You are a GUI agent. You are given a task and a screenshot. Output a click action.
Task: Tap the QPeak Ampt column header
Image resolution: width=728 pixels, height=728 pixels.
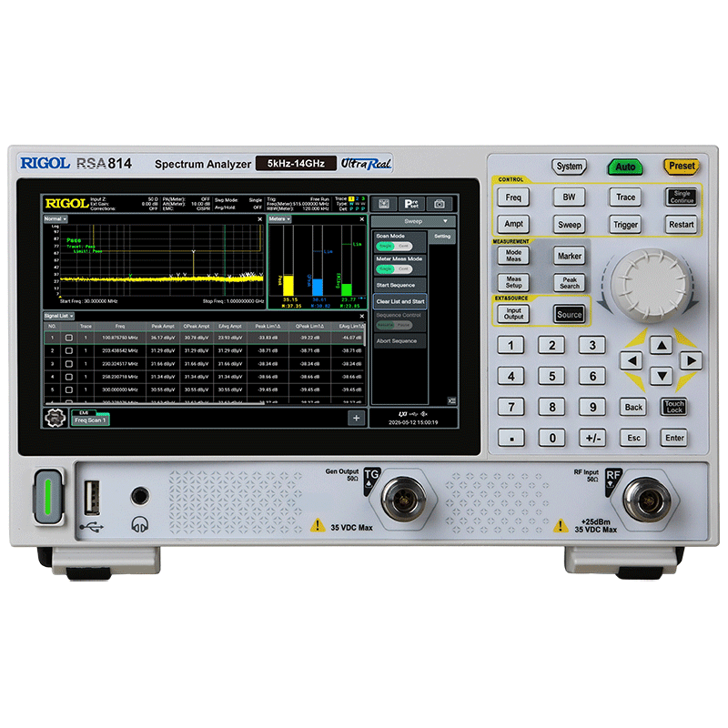197,326
